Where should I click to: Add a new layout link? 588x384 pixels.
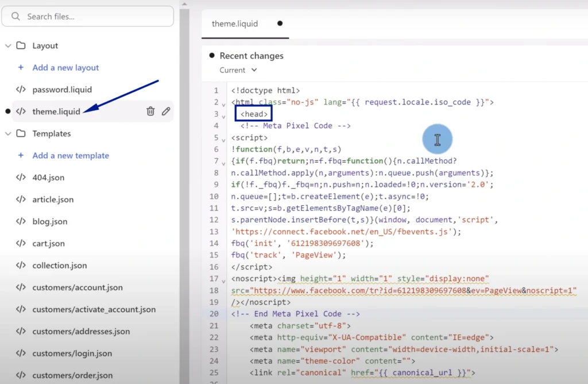point(65,68)
